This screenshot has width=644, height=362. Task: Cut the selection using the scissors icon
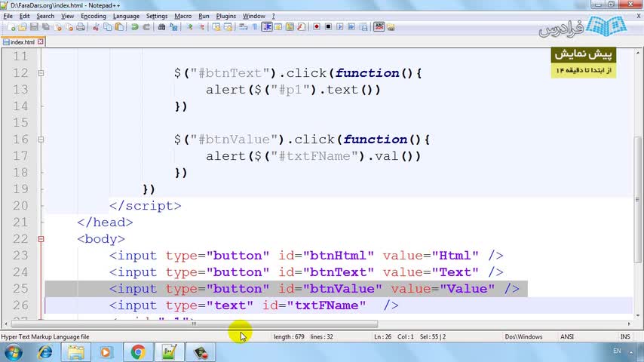pyautogui.click(x=96, y=27)
